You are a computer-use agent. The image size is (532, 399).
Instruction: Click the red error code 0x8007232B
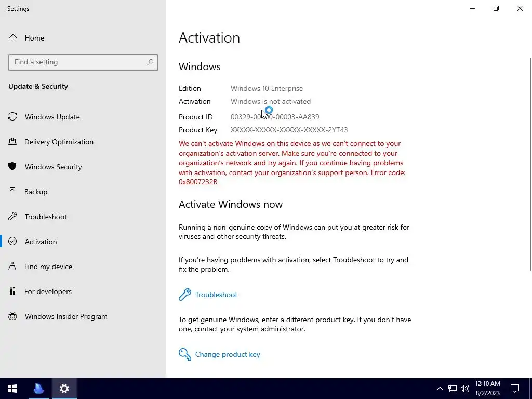(x=198, y=182)
